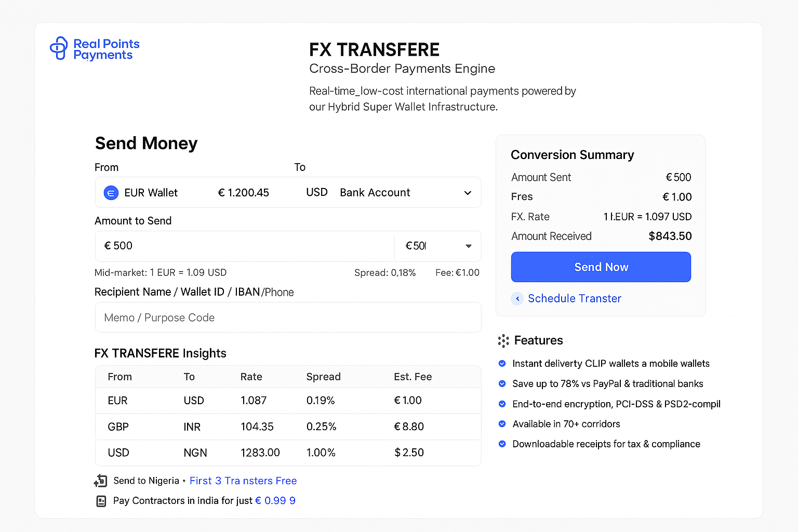The image size is (798, 532).
Task: Expand the Schedule Transfer chevron circle
Action: [x=517, y=299]
